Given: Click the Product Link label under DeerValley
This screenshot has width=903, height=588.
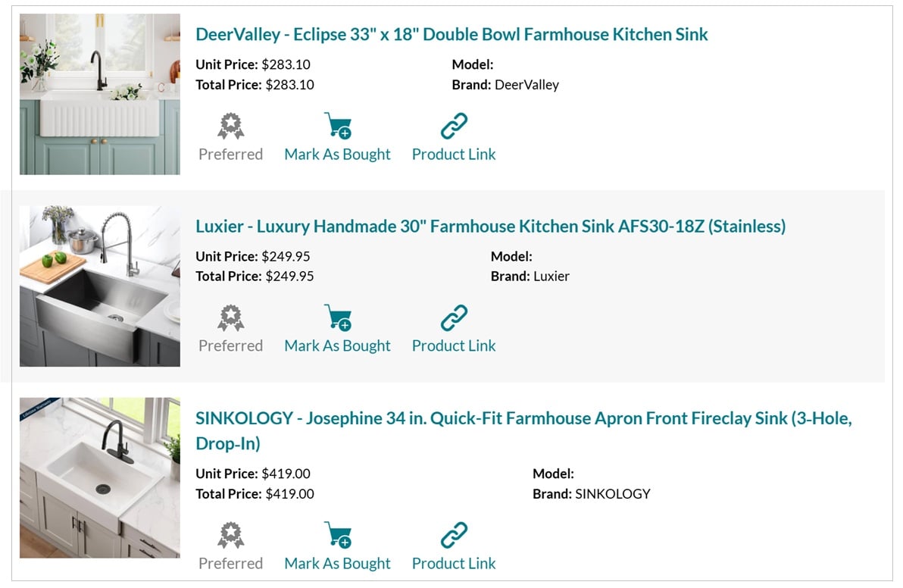Looking at the screenshot, I should tap(453, 154).
